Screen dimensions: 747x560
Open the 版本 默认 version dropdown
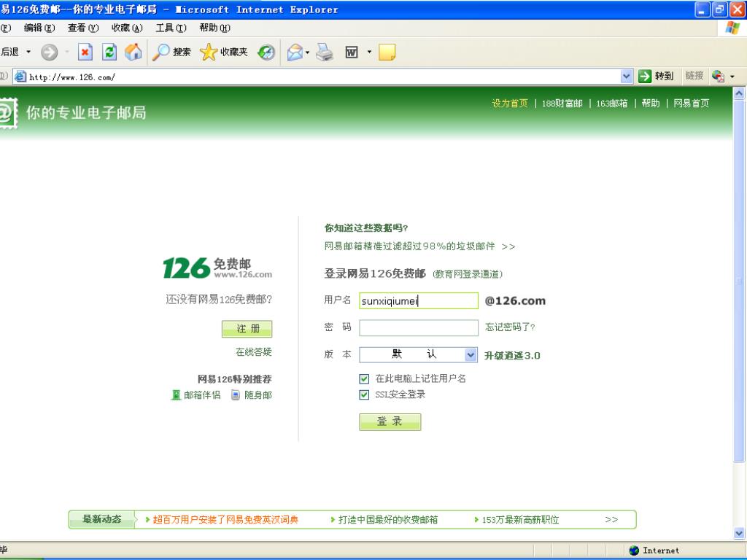click(471, 355)
